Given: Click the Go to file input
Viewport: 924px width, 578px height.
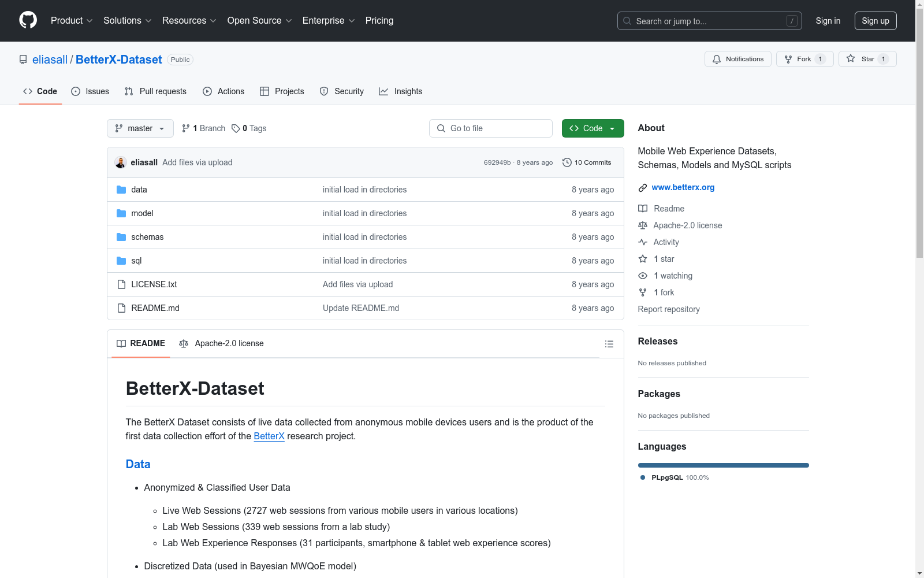Looking at the screenshot, I should pyautogui.click(x=491, y=128).
